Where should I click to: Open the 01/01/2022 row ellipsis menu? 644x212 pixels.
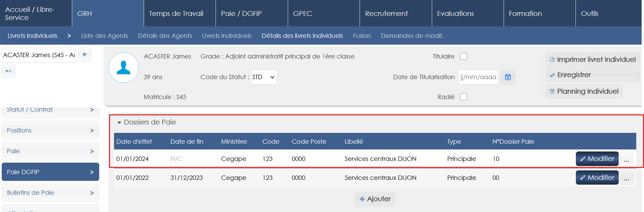click(626, 178)
